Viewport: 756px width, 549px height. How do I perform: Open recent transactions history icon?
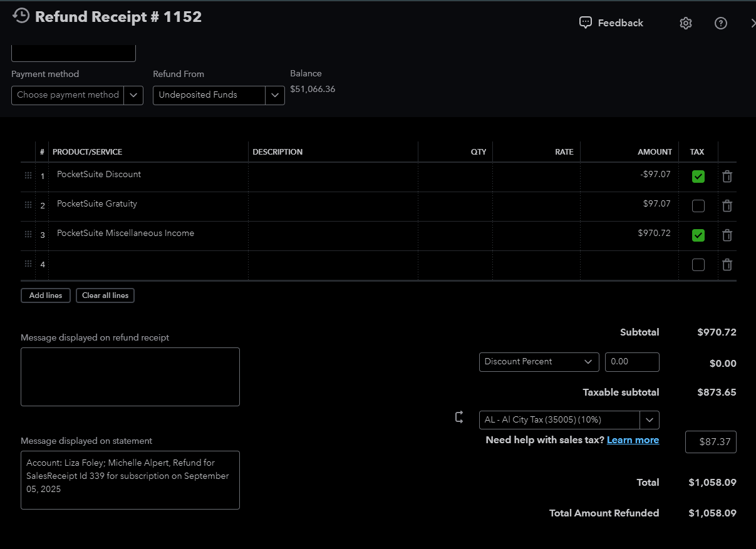pos(21,16)
